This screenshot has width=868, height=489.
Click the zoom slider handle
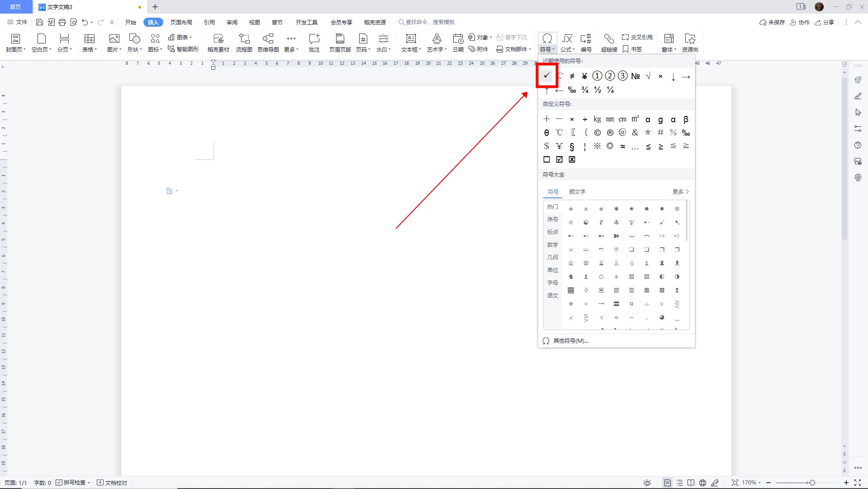pos(812,483)
